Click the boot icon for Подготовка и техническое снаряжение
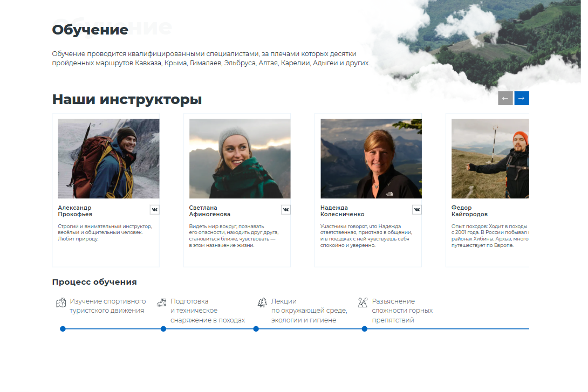This screenshot has width=588, height=392. [x=162, y=304]
